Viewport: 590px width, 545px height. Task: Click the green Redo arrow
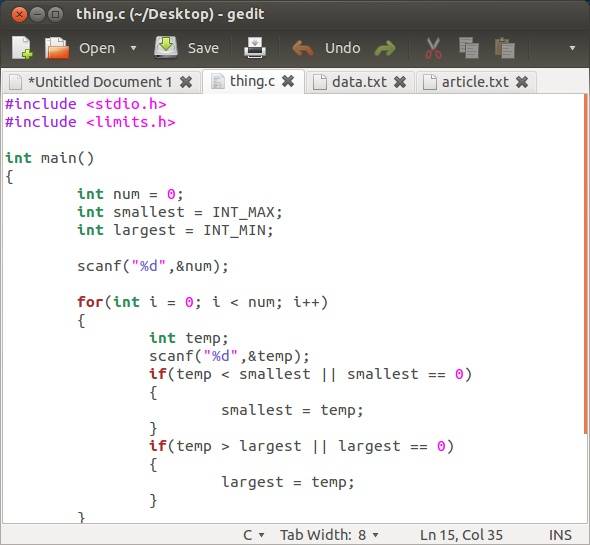tap(385, 49)
